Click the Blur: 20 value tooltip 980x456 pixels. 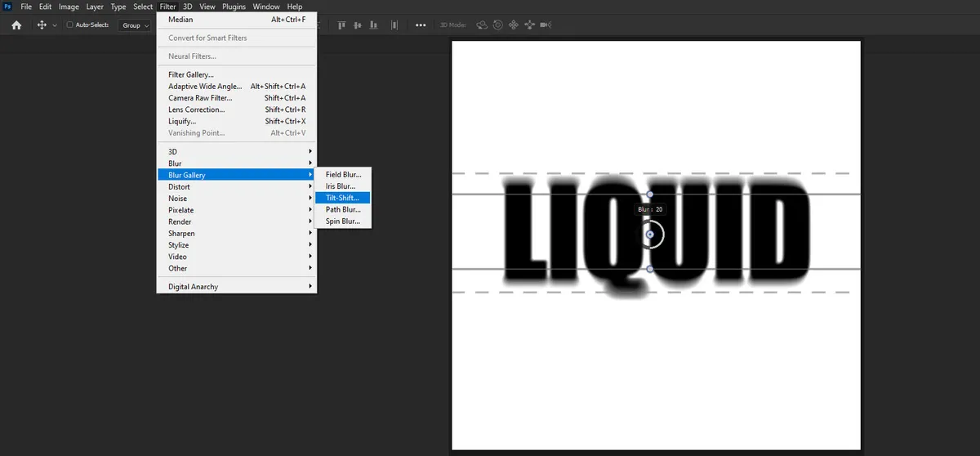point(651,210)
